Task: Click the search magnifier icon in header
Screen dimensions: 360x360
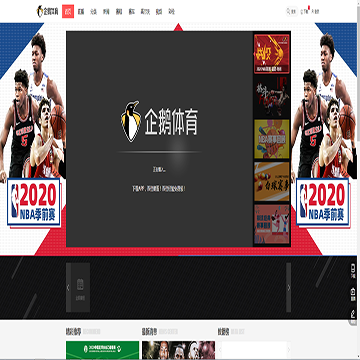Action: click(x=288, y=11)
